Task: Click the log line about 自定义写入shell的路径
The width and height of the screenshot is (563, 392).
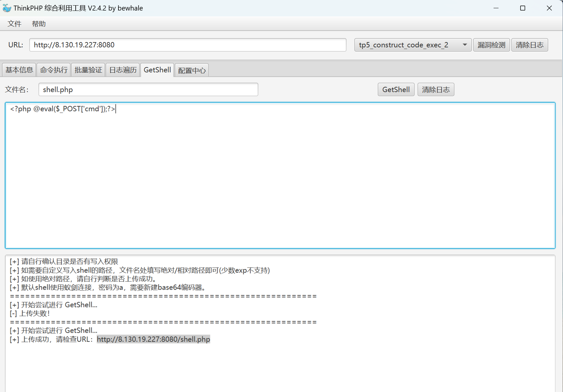Action: point(140,270)
